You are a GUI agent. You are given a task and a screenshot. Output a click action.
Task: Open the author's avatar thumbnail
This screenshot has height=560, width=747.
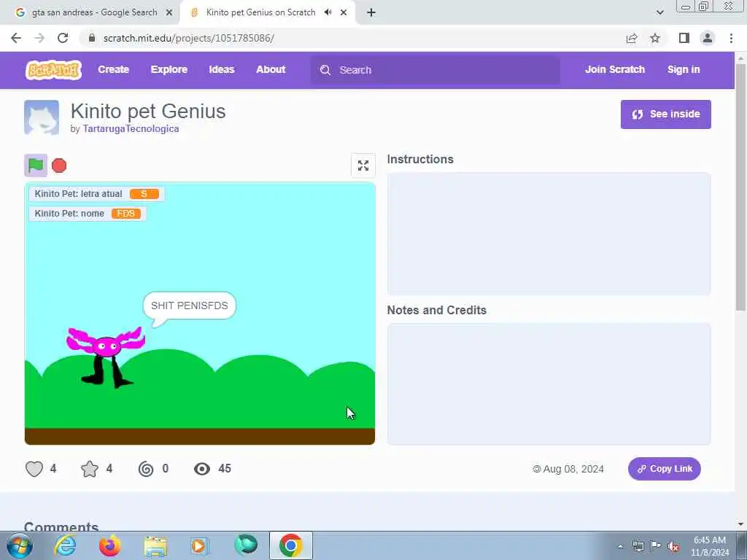42,117
